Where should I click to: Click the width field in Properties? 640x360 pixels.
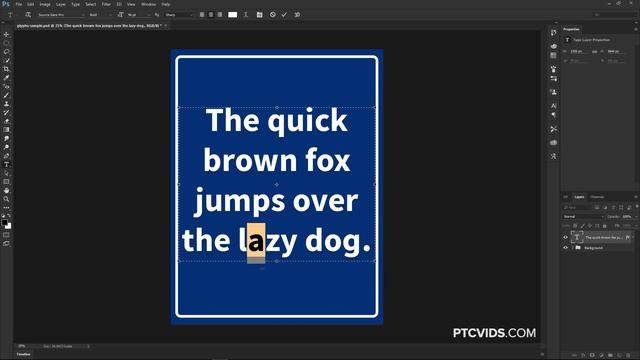(580, 52)
